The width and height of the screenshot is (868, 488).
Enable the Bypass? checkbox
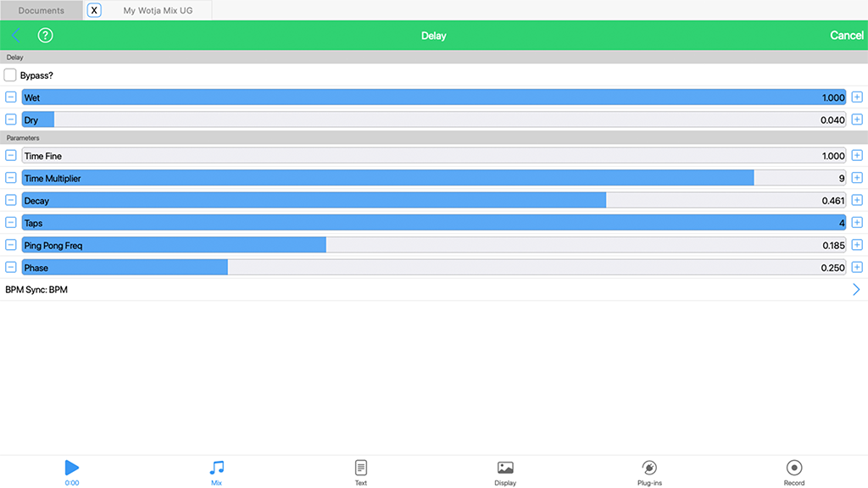point(10,75)
